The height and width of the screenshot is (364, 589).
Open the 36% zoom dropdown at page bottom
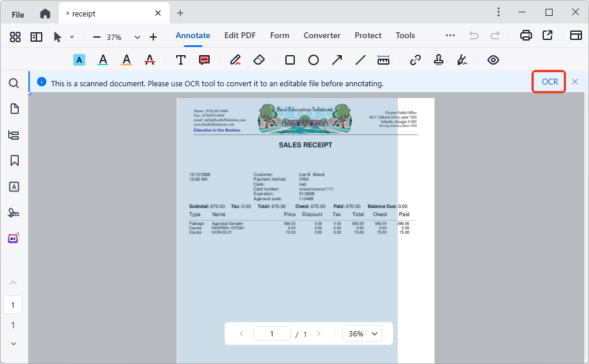coord(362,333)
